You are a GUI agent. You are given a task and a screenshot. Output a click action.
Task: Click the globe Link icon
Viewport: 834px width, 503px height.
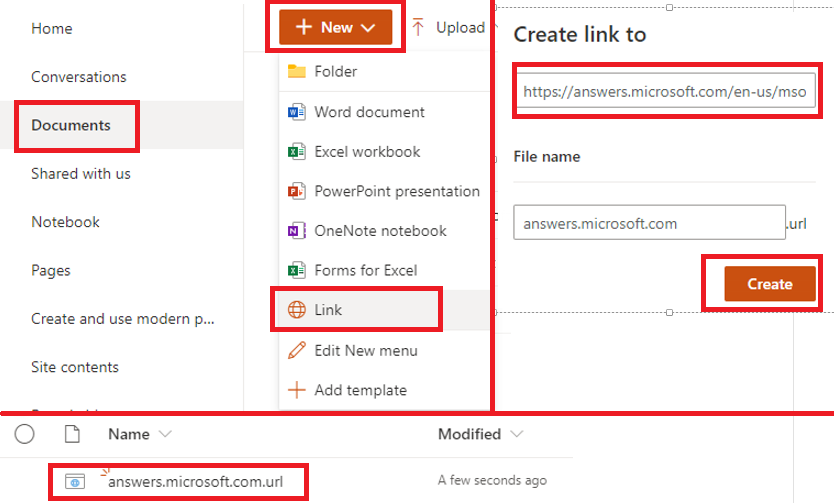coord(297,309)
